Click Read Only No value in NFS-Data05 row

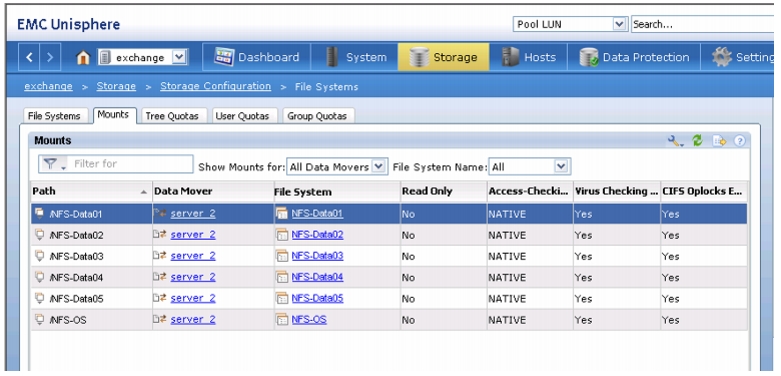pyautogui.click(x=408, y=298)
